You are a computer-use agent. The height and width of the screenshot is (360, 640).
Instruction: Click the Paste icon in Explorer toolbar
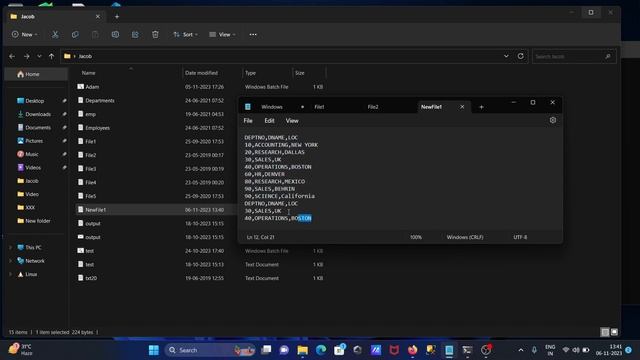pos(95,35)
